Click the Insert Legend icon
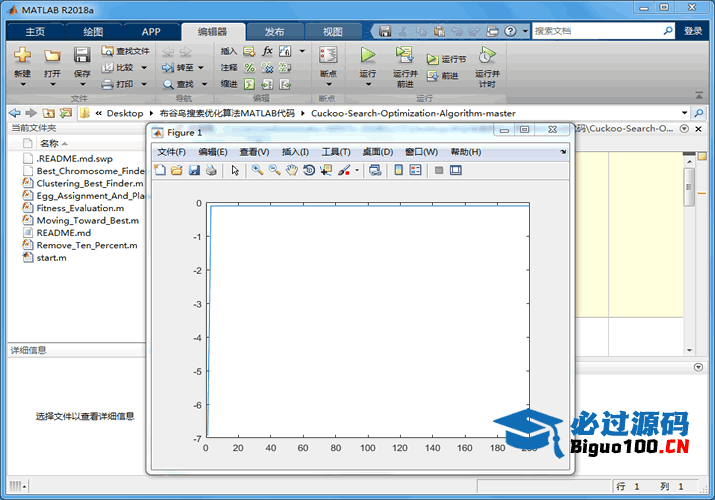This screenshot has height=500, width=715. (x=415, y=170)
